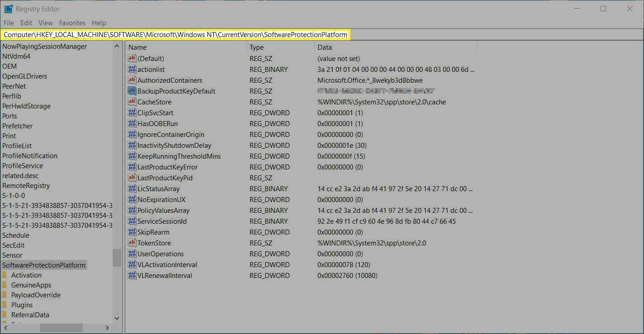Open the Help menu
The image size is (644, 334).
99,23
